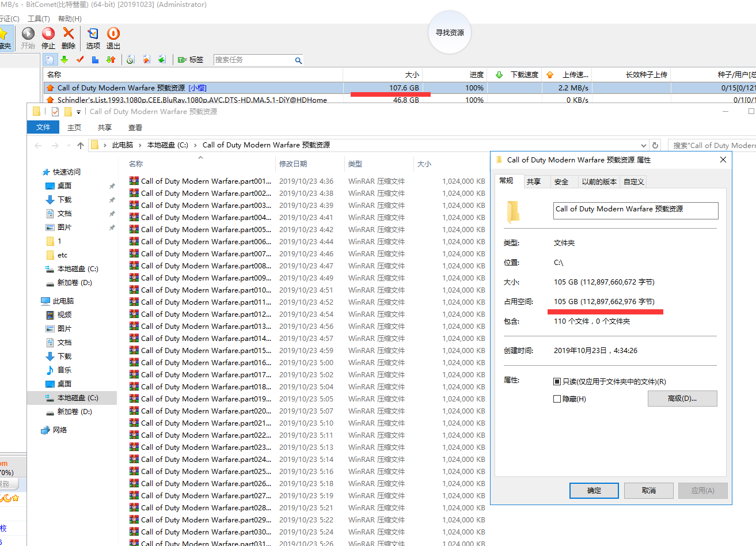Viewport: 756px width, 546px height.
Task: Click the green download-only page filter icon
Action: [x=162, y=60]
